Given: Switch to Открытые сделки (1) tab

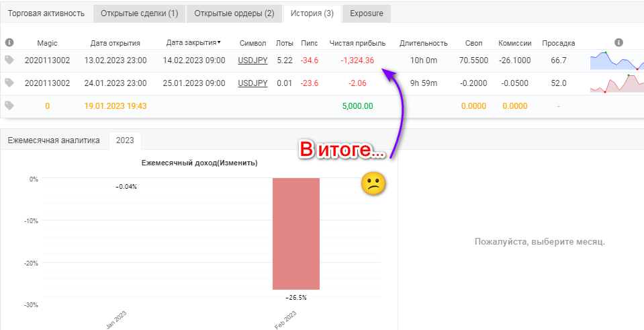Looking at the screenshot, I should coord(140,13).
